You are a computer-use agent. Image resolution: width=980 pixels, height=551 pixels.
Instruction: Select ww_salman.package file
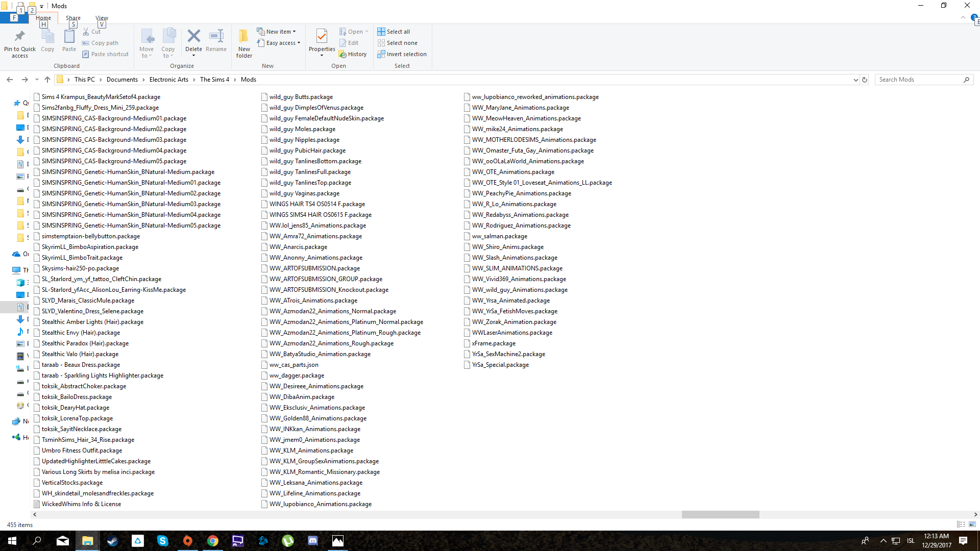(x=496, y=236)
